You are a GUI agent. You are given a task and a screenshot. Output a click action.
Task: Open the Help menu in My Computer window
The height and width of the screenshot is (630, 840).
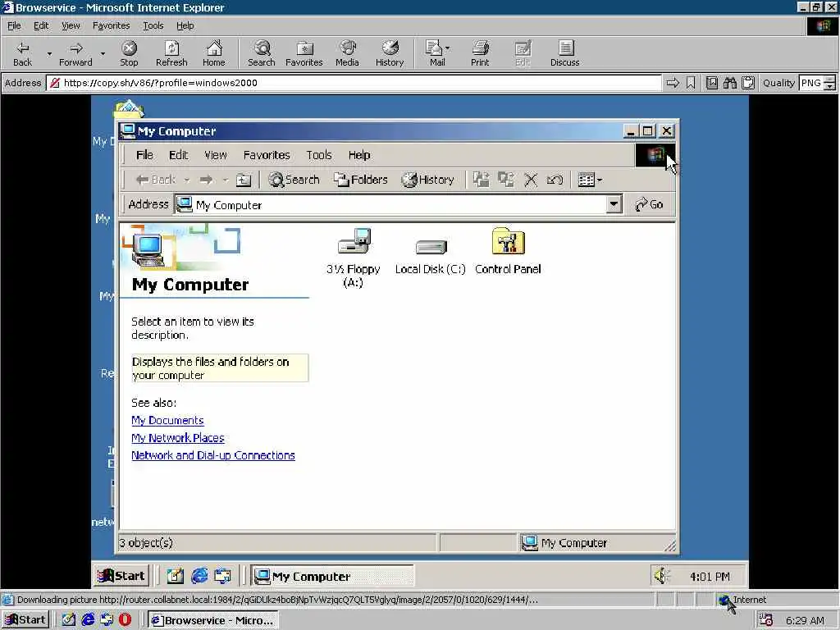(x=359, y=155)
